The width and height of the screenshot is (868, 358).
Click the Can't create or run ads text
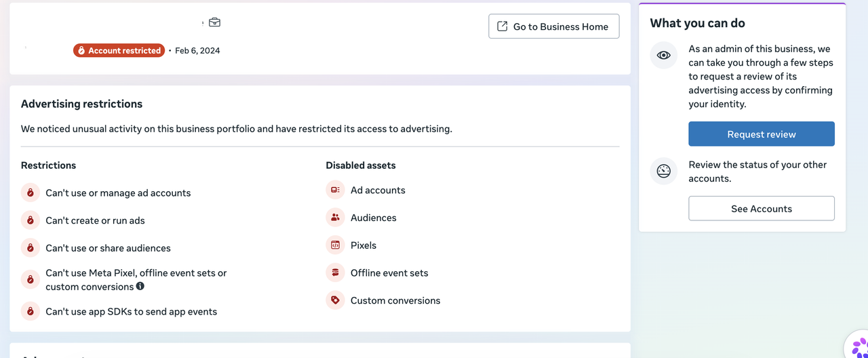point(95,220)
